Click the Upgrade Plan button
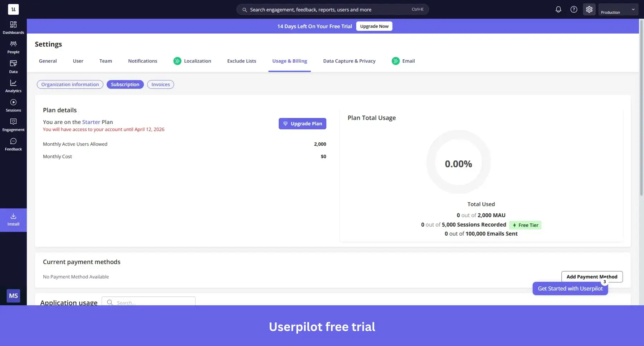The height and width of the screenshot is (346, 644). (302, 123)
